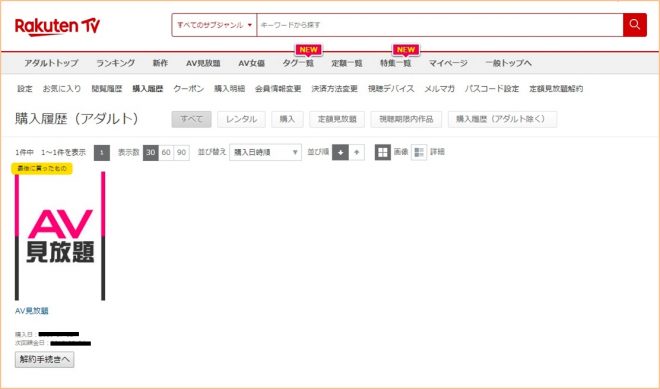Open 決済方法変更 link
This screenshot has height=389, width=660.
[x=335, y=89]
